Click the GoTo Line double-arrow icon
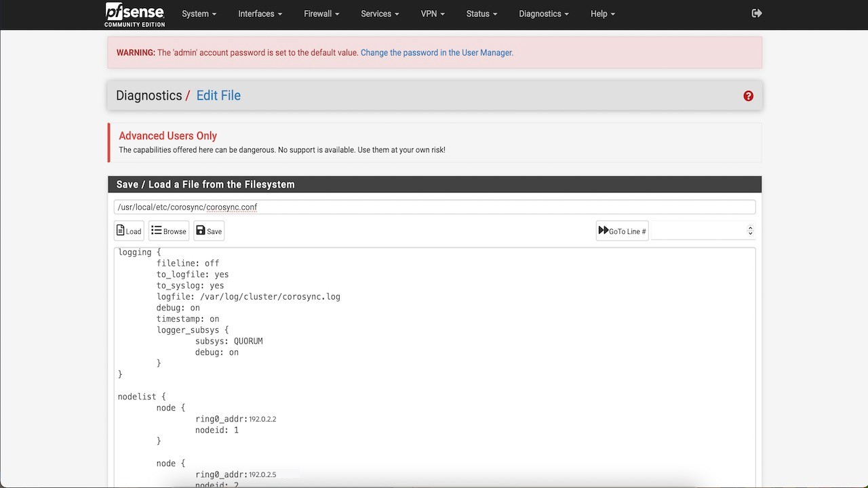 604,230
